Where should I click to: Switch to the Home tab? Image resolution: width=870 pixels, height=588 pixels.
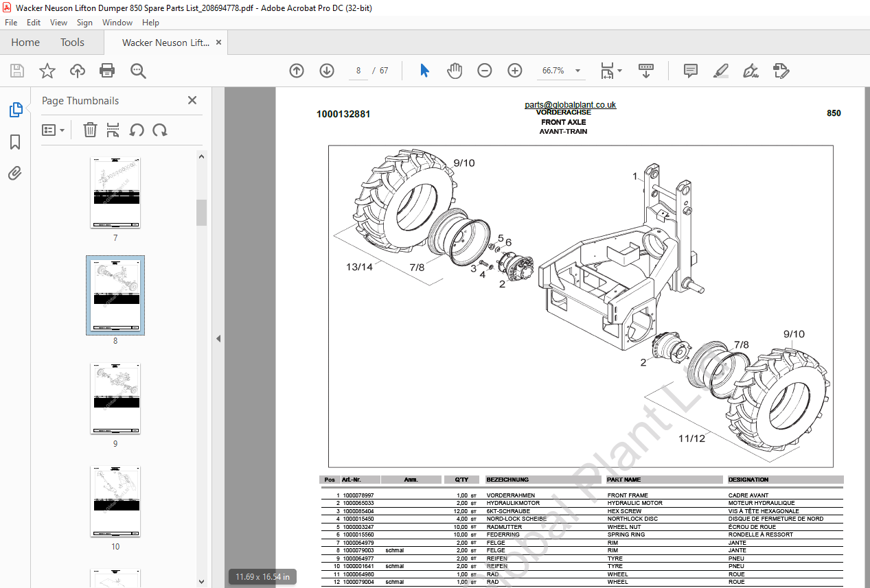pyautogui.click(x=25, y=43)
